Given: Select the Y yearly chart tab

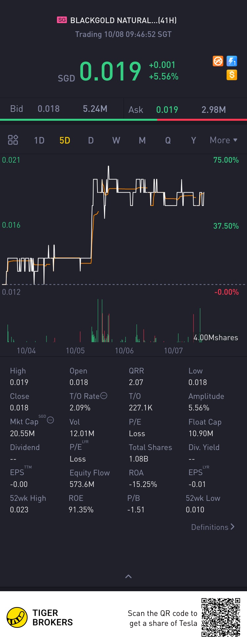Looking at the screenshot, I should (x=194, y=141).
